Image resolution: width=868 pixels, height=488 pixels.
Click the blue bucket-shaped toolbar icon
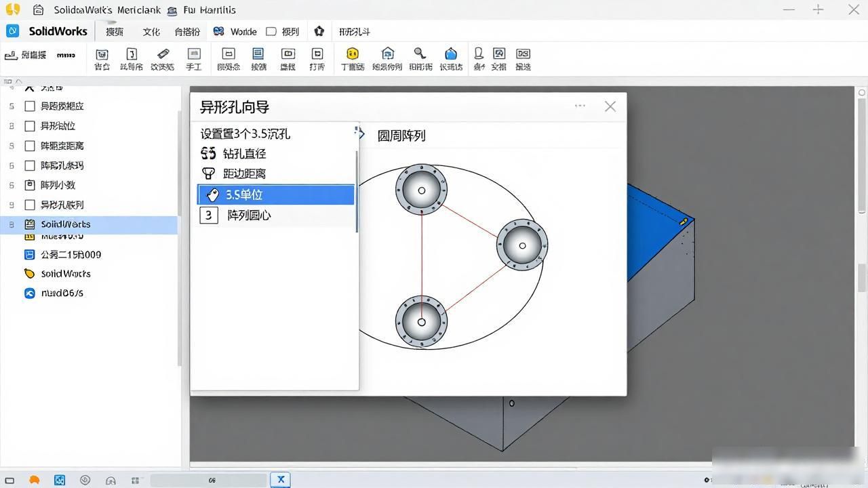point(451,54)
